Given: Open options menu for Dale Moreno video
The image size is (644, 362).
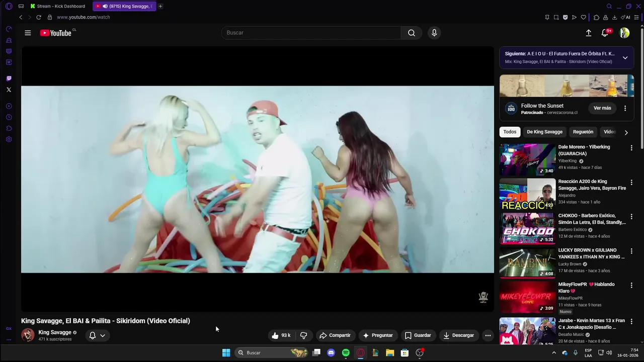Looking at the screenshot, I should [x=631, y=148].
